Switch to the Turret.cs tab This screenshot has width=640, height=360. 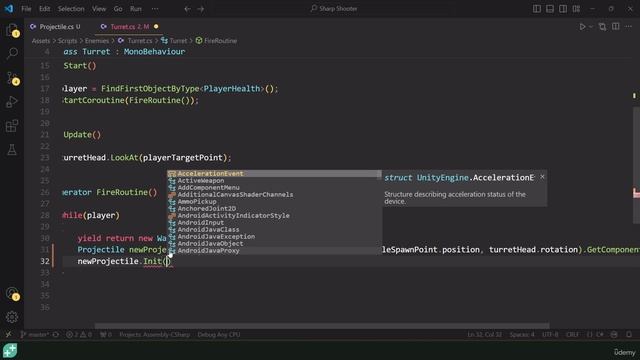click(130, 27)
